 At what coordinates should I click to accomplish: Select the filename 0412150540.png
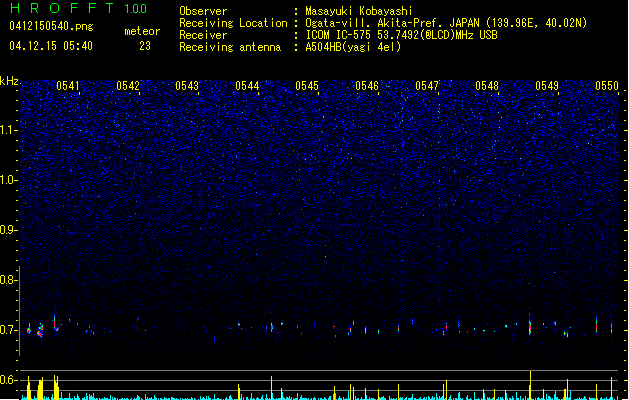[51, 26]
